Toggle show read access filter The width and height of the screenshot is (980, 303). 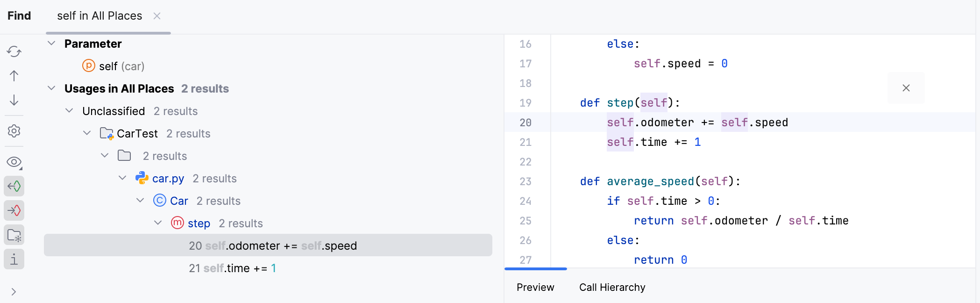click(14, 186)
